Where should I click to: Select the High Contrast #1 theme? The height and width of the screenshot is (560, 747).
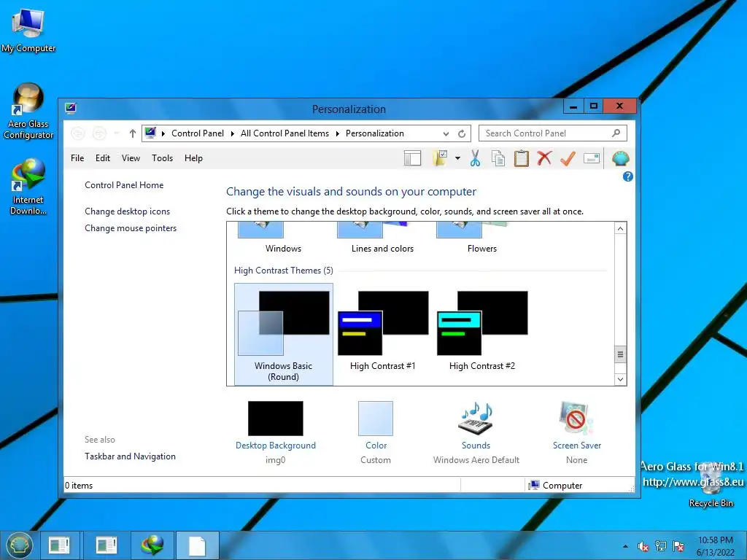(x=382, y=331)
